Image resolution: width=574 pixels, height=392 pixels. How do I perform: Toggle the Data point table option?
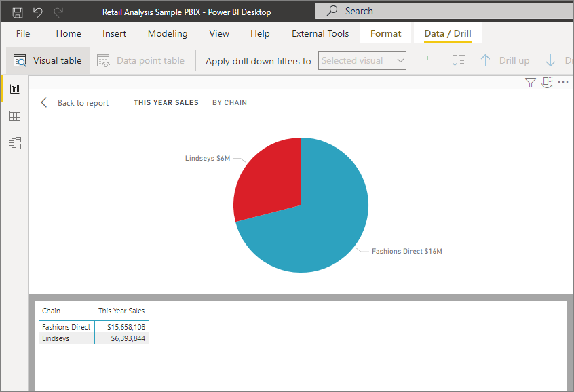pos(141,60)
